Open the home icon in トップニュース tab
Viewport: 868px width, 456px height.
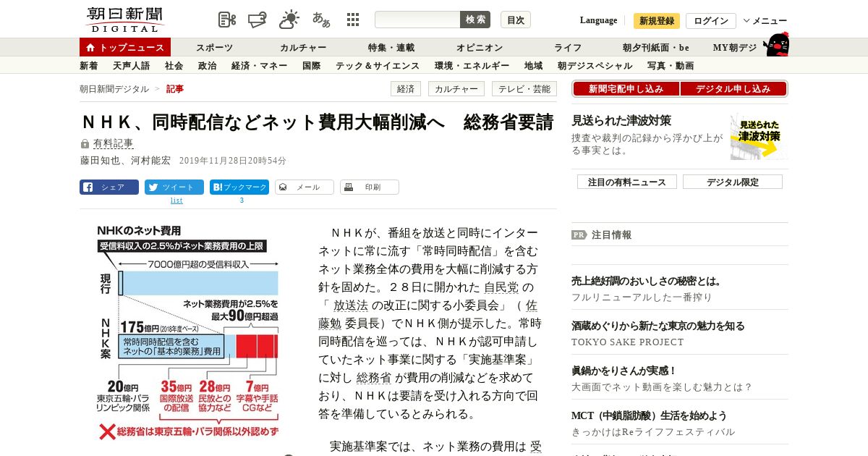click(90, 48)
